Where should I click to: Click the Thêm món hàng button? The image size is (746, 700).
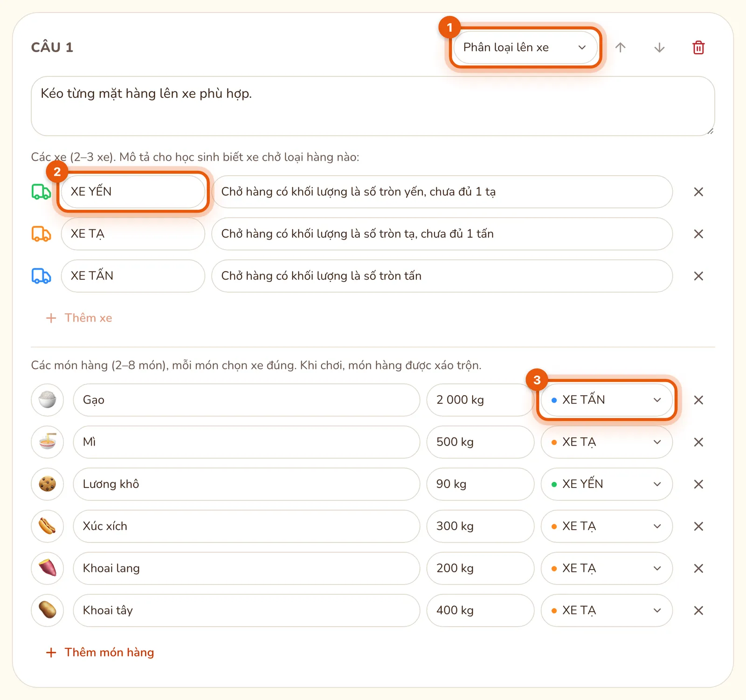pyautogui.click(x=100, y=652)
